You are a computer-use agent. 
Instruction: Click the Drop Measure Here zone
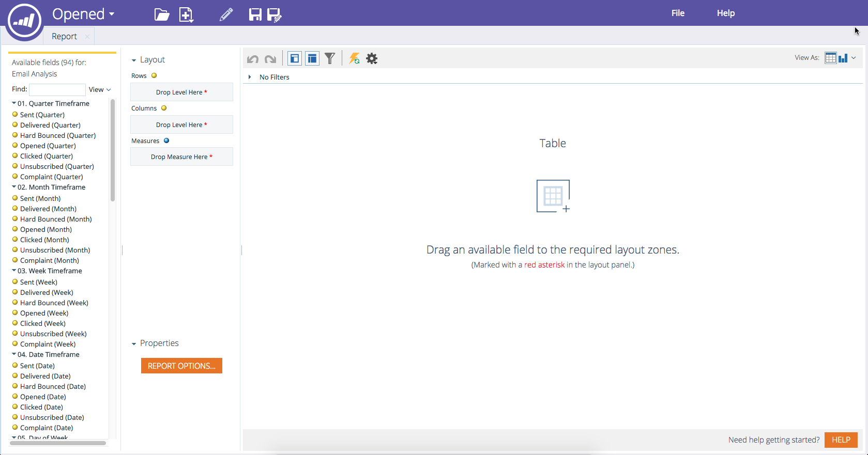point(181,156)
